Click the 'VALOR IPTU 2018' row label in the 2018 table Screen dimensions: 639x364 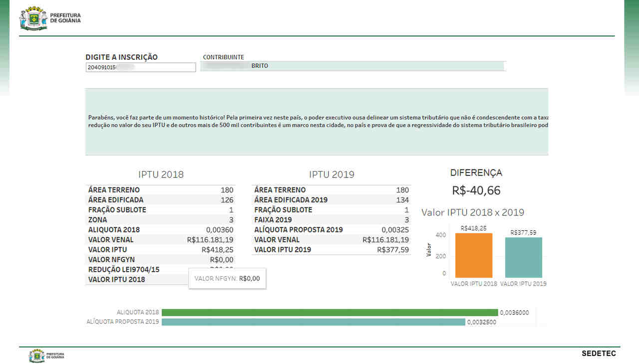click(117, 280)
